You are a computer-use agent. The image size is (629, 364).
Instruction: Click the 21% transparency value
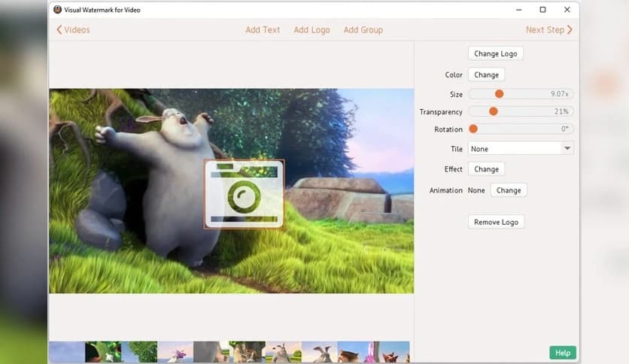561,111
